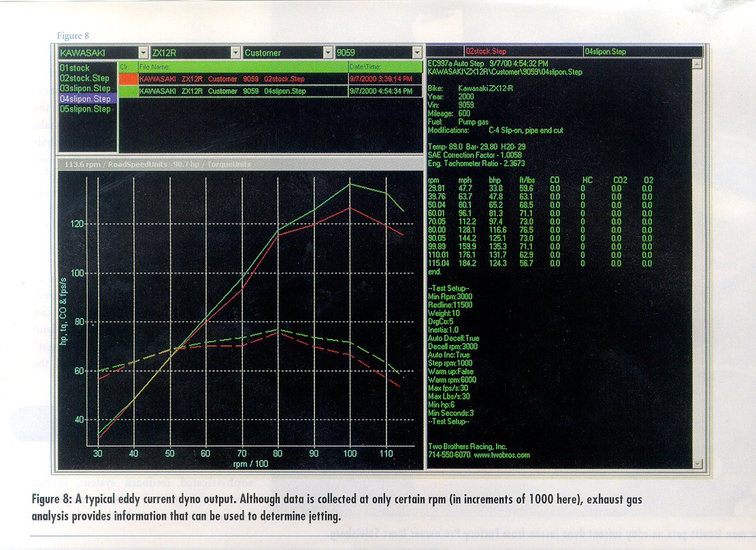Open the Customer dropdown arrow
The height and width of the screenshot is (550, 756).
coord(328,52)
